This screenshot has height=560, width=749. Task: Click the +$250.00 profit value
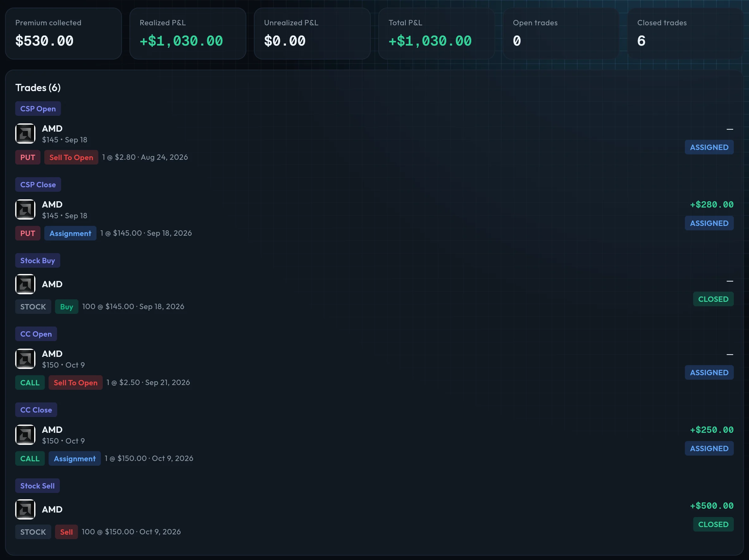tap(712, 430)
